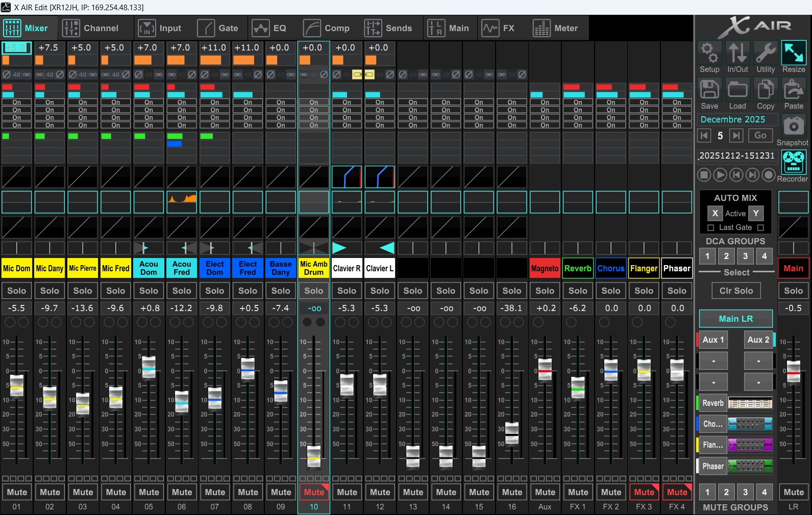Open the Recorder tape icon

click(x=793, y=162)
